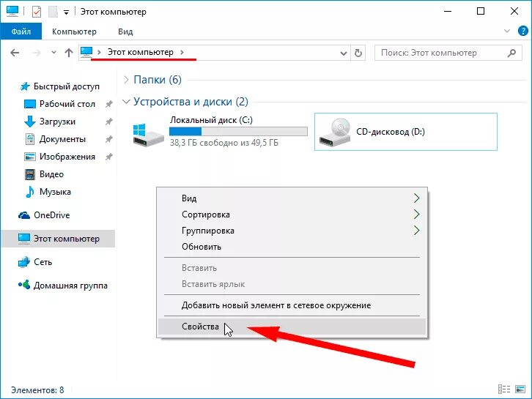The height and width of the screenshot is (399, 532).
Task: Open the Вид ribbon tab
Action: [125, 31]
